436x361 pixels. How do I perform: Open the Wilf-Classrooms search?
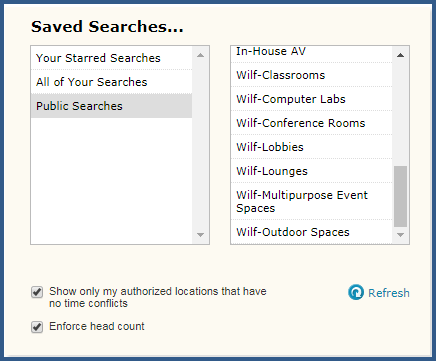pyautogui.click(x=311, y=75)
